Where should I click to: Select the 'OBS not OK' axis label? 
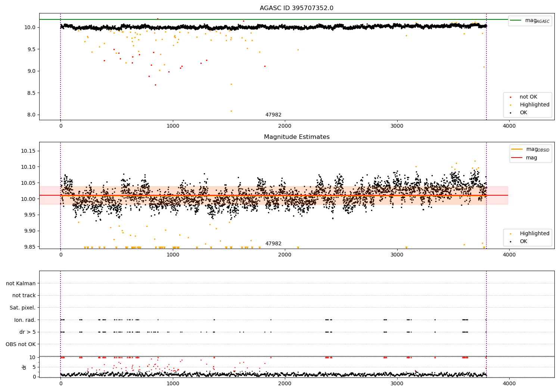pos(21,344)
